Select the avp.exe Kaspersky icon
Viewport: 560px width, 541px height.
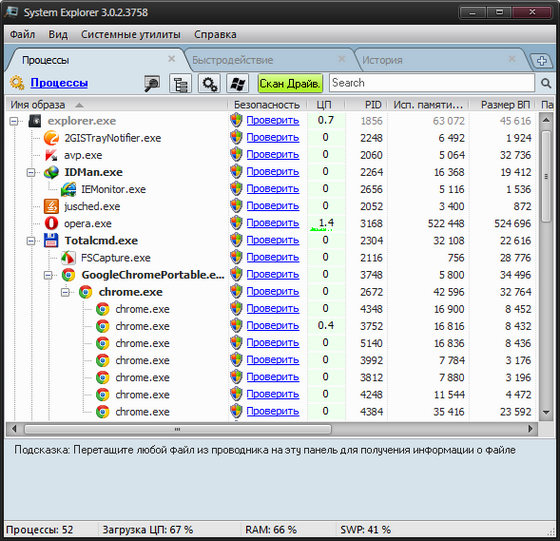click(x=51, y=155)
